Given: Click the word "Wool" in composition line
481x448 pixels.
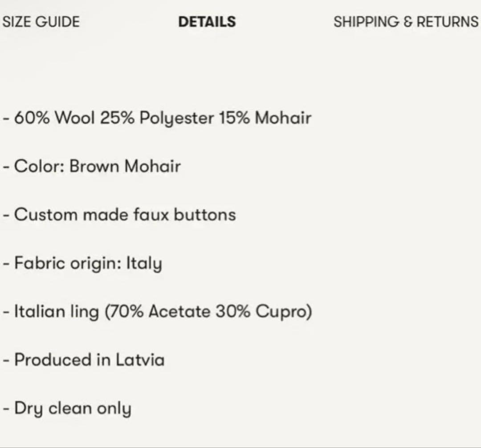Looking at the screenshot, I should pos(74,118).
